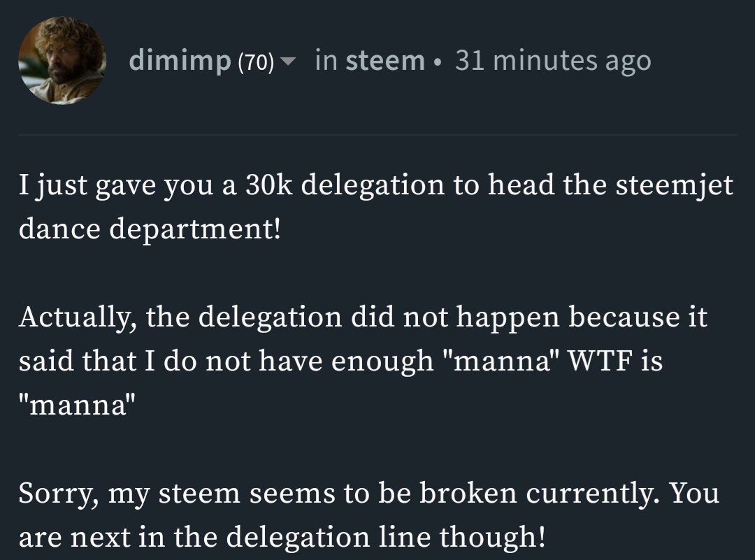Open dimimp's profile avatar picture
The image size is (755, 560).
(x=62, y=60)
